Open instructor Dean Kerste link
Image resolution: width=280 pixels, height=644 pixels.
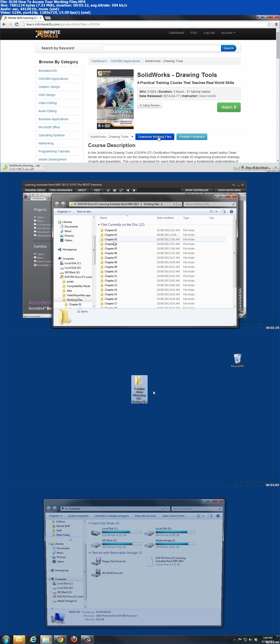(207, 96)
